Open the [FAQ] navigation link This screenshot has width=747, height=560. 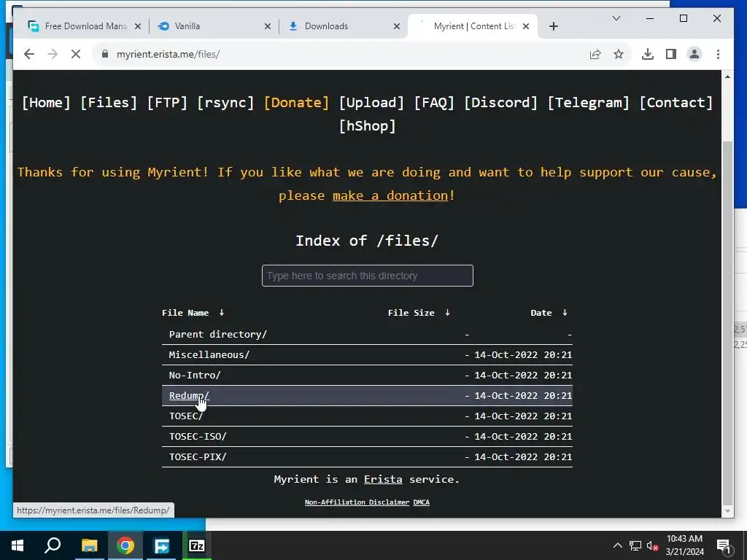pos(434,102)
